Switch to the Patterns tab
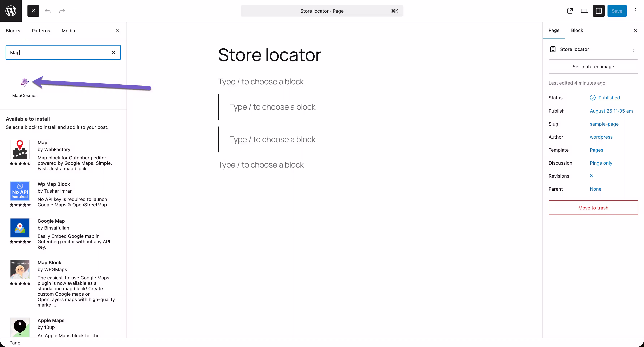The image size is (644, 347). point(41,31)
